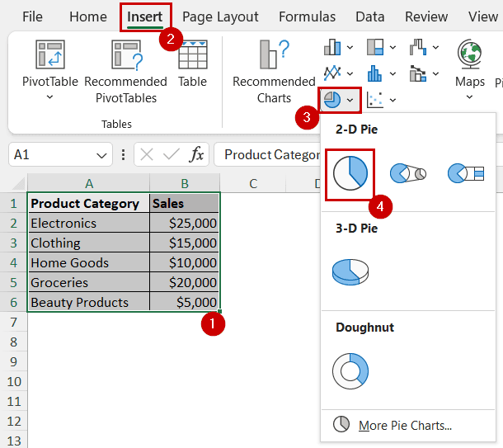Open the Insert Function dialog
The height and width of the screenshot is (448, 503).
(x=196, y=154)
